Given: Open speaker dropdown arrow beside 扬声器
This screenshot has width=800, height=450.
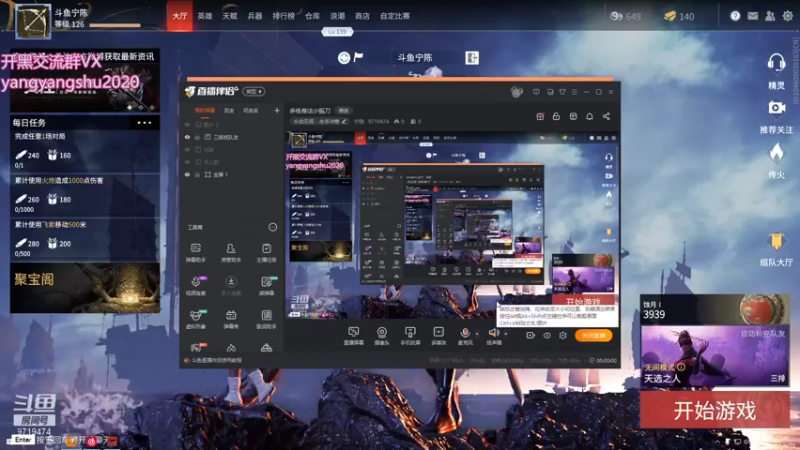Looking at the screenshot, I should [x=506, y=334].
